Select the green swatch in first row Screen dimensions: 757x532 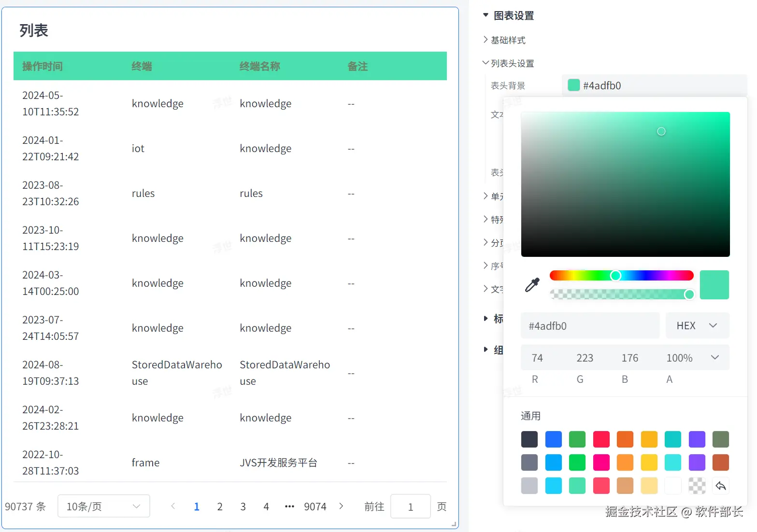point(577,439)
